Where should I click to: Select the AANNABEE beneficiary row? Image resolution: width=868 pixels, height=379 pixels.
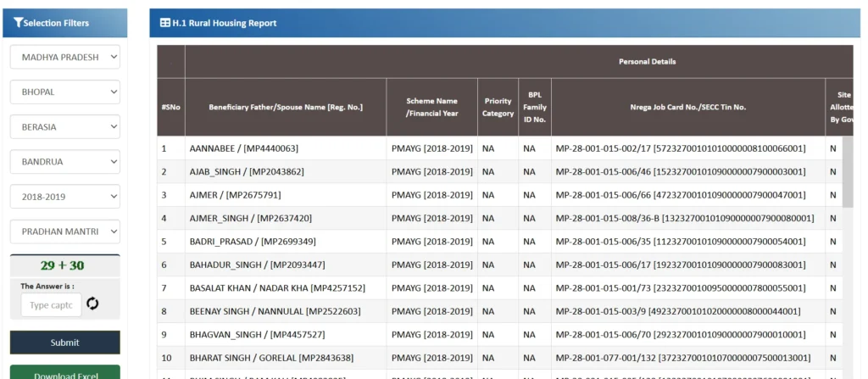243,148
